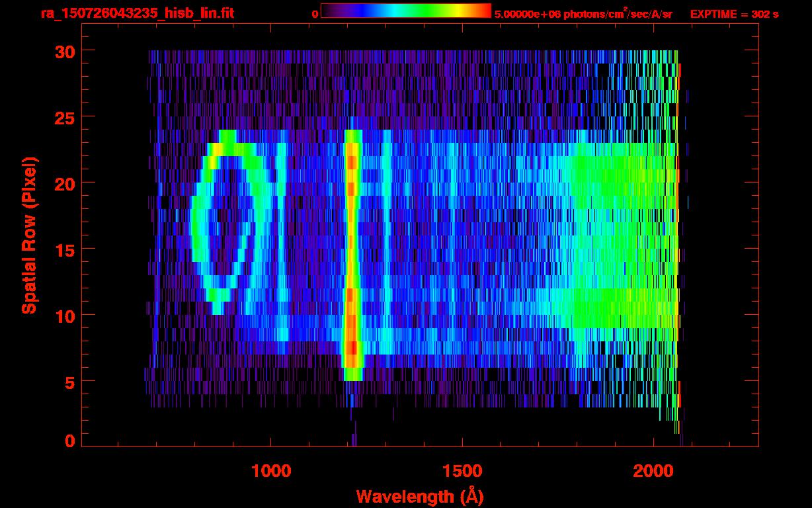Click the 2000 wavelength tick label

coord(653,471)
